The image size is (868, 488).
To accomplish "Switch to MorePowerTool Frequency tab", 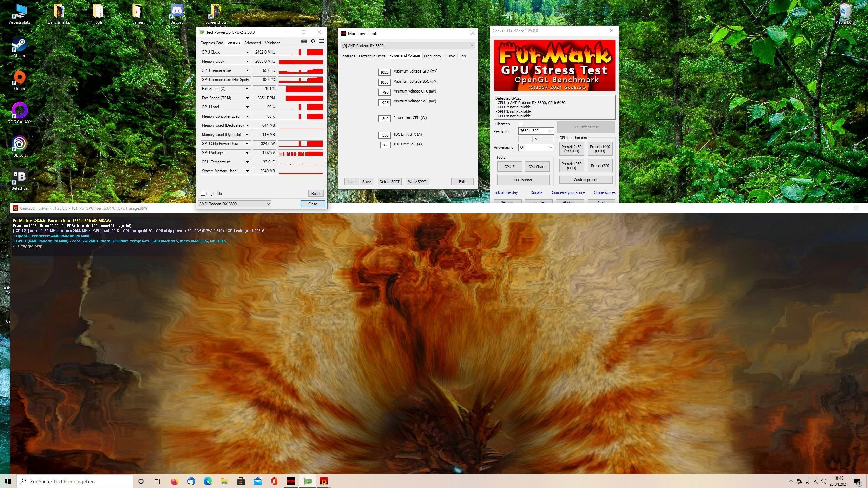I will (x=432, y=56).
